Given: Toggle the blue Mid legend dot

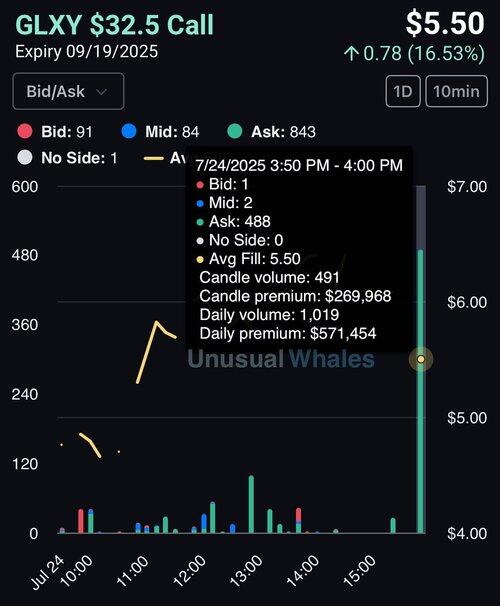Looking at the screenshot, I should point(129,131).
